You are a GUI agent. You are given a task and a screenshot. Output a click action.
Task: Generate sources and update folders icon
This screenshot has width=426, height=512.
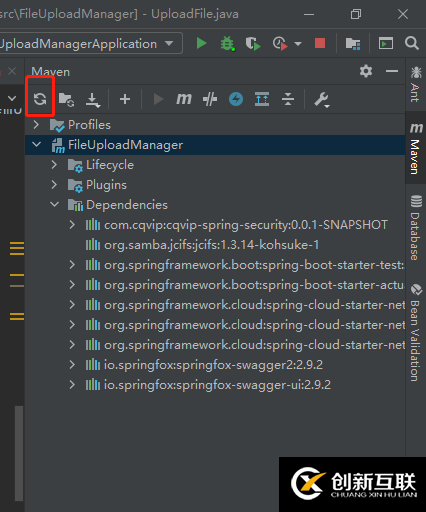66,99
